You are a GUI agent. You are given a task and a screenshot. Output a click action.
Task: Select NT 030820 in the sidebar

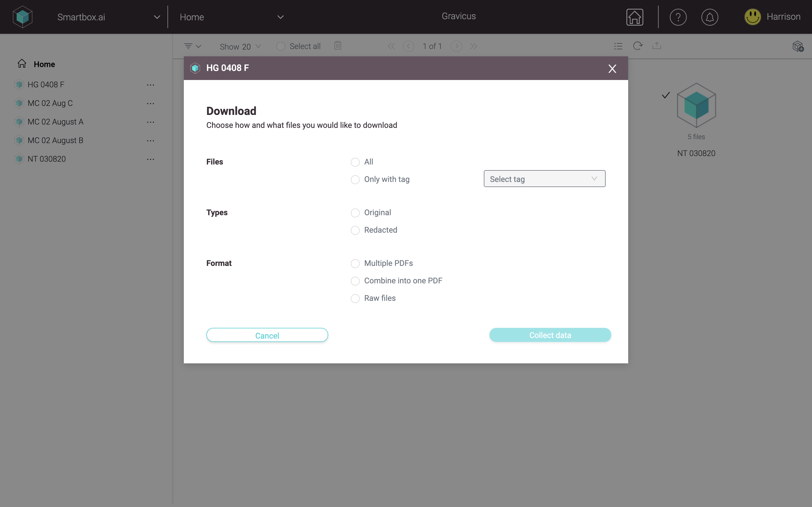point(48,159)
